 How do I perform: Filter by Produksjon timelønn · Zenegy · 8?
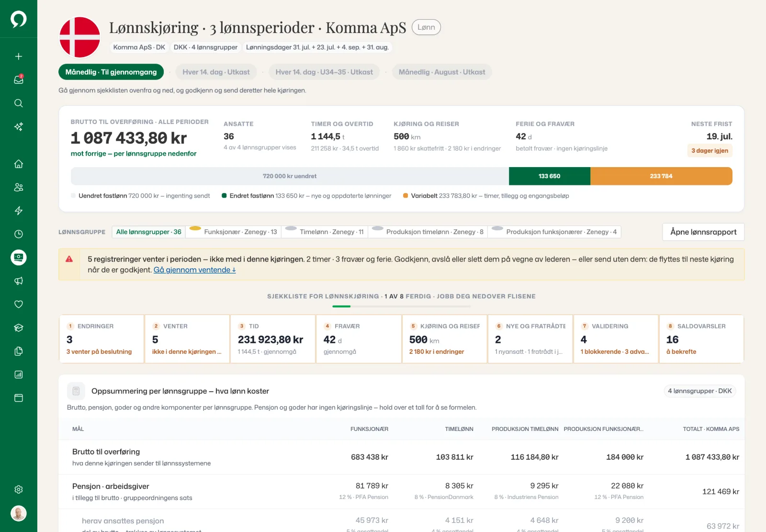pos(428,232)
